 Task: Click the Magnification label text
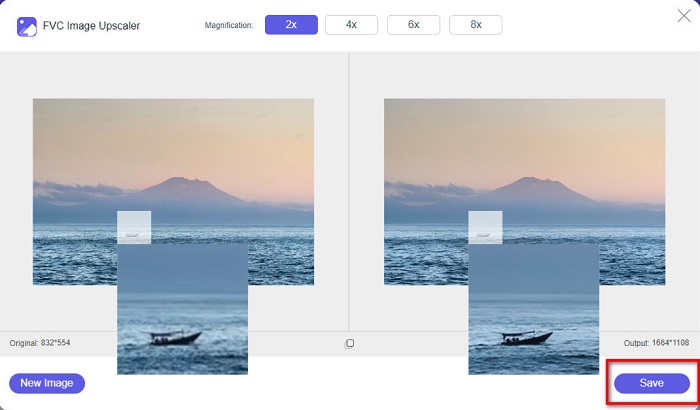point(228,25)
